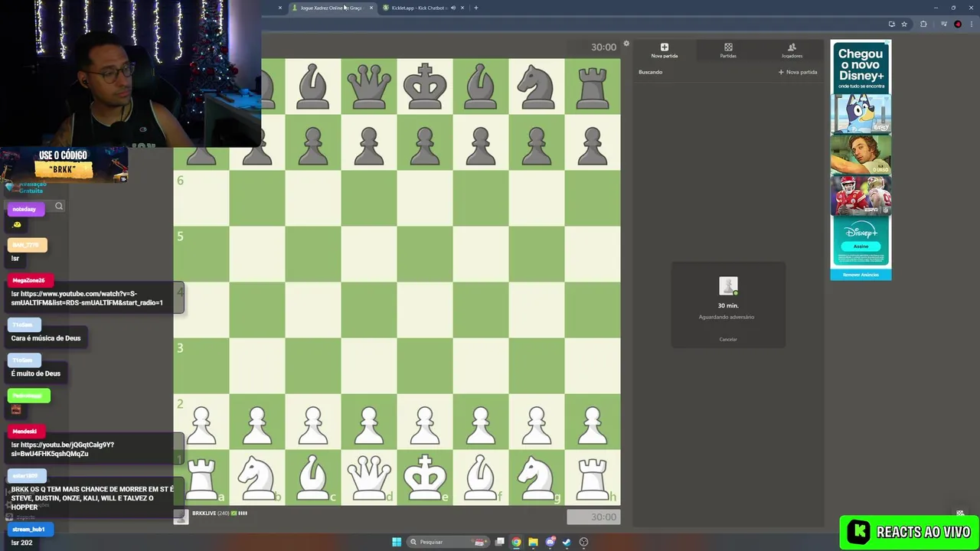Switch to the Partidas tab
This screenshot has height=551, width=980.
click(x=728, y=51)
